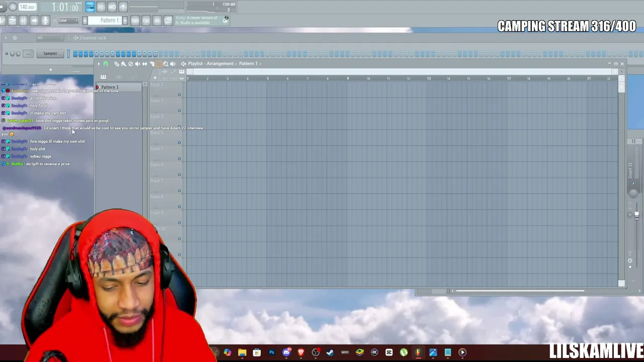This screenshot has height=362, width=644.
Task: Open Steam from the taskbar
Action: click(330, 352)
